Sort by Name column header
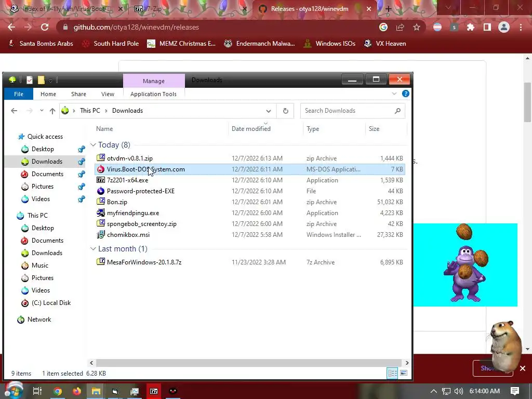 pos(104,129)
